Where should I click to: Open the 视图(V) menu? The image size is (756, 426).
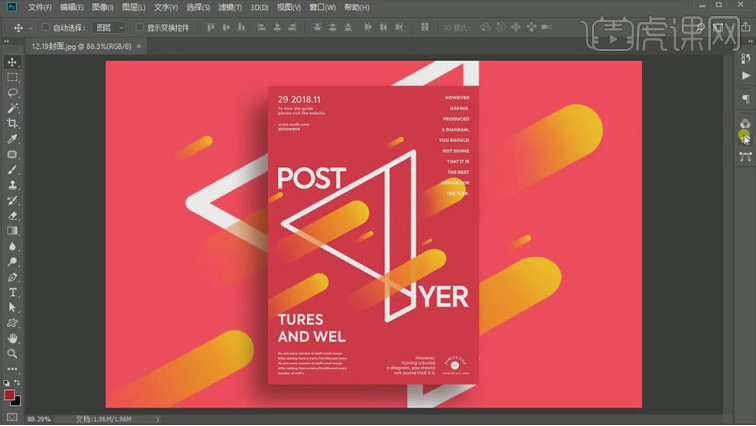point(289,8)
